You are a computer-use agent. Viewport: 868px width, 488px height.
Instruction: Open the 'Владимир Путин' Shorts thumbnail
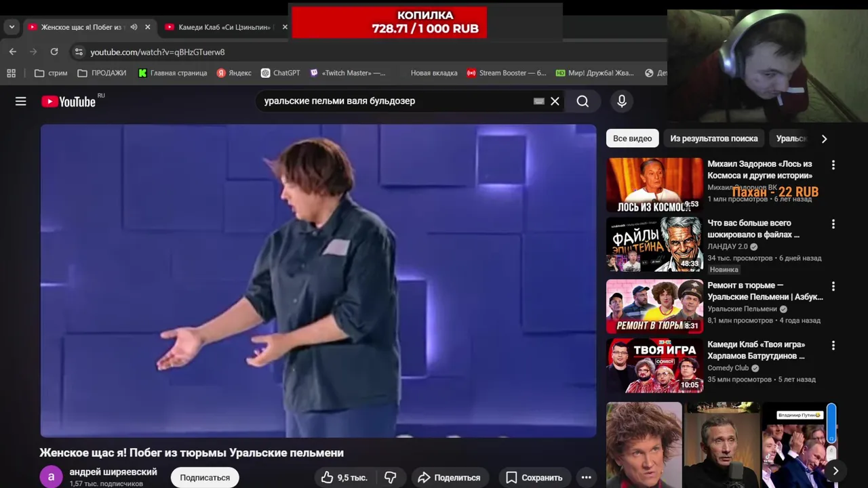click(800, 445)
